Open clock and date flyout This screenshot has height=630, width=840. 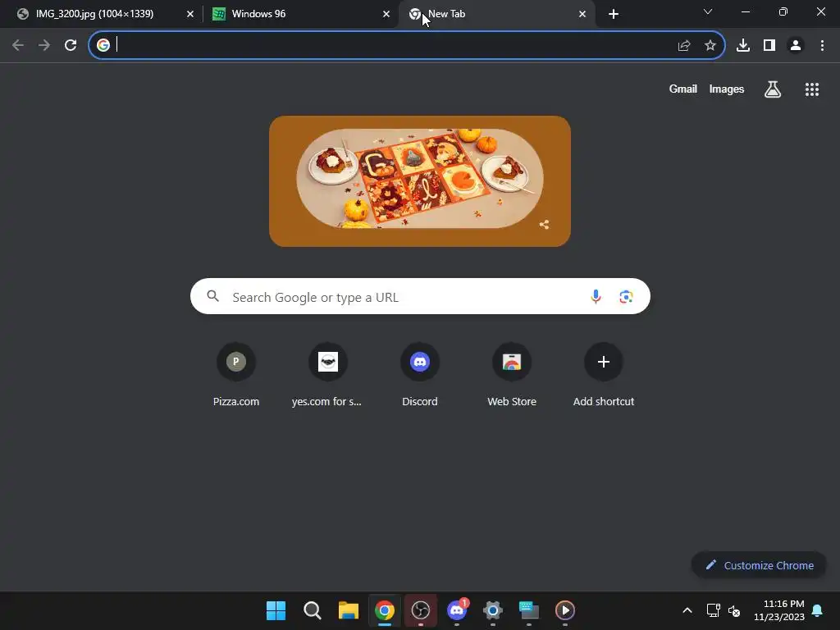(x=779, y=610)
